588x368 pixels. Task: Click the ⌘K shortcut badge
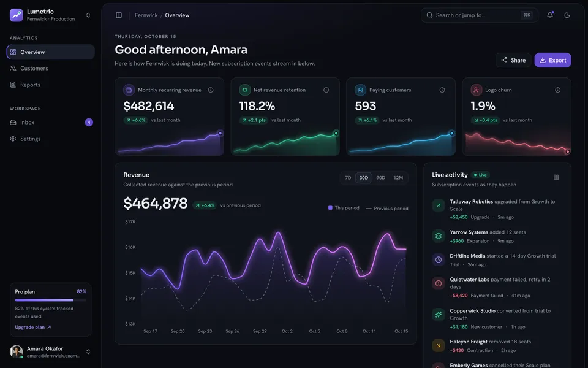(527, 15)
